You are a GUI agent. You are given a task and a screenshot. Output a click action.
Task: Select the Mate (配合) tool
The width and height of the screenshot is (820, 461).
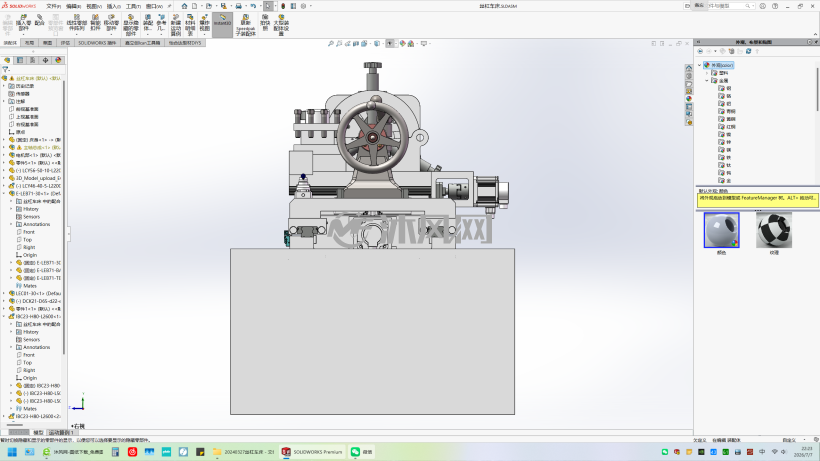pos(39,21)
